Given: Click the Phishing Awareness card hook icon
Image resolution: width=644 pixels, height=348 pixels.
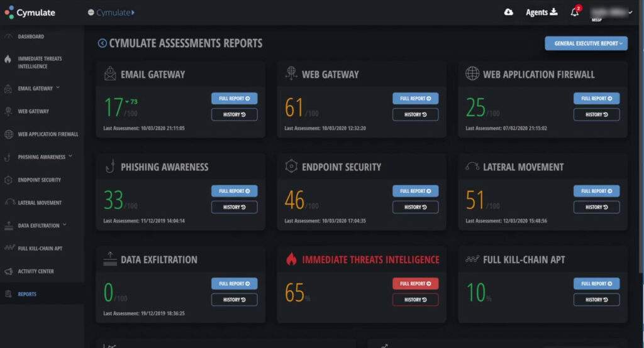Looking at the screenshot, I should tap(109, 166).
